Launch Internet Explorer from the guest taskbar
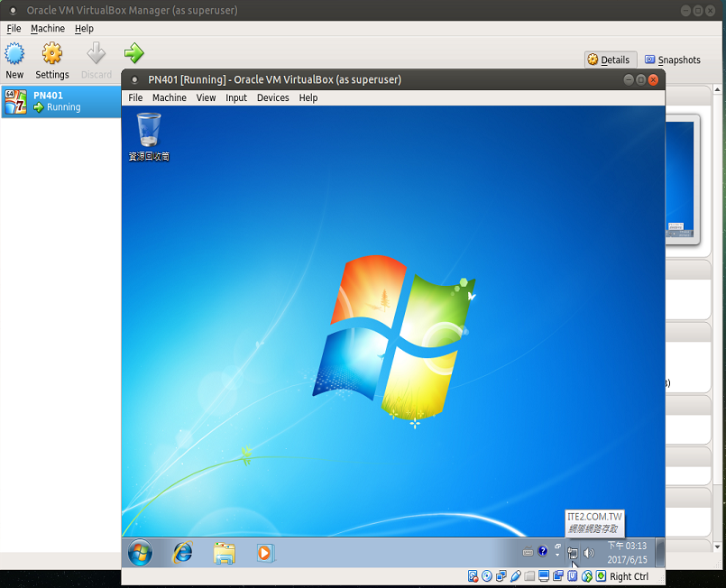Viewport: 726px width, 588px height. pyautogui.click(x=183, y=552)
